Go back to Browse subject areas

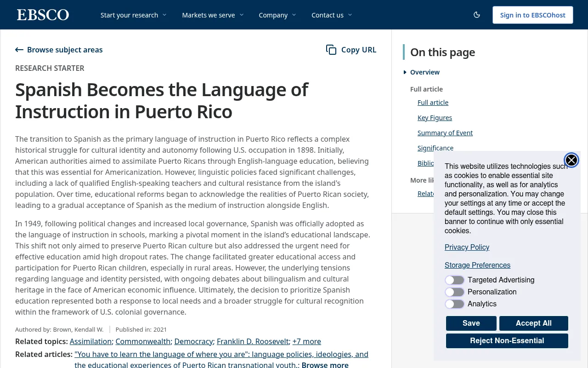click(65, 50)
